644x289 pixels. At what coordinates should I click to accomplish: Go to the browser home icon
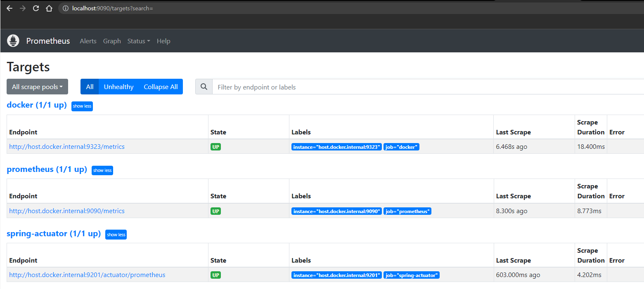(x=49, y=8)
